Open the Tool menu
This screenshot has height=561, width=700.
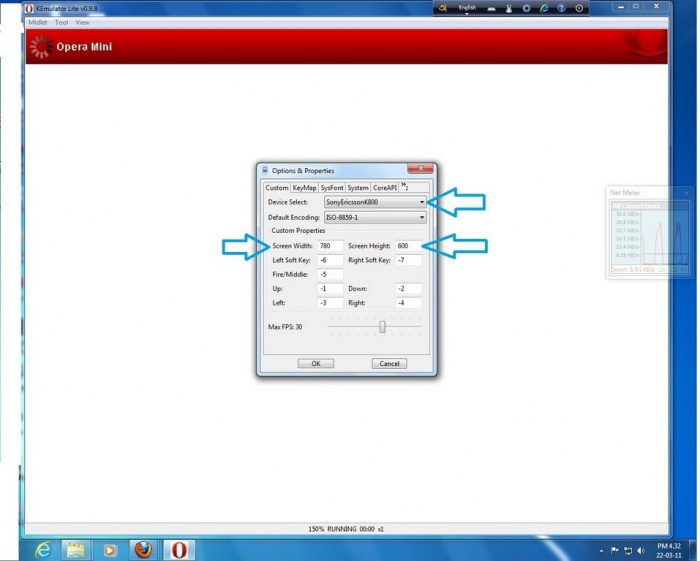point(61,22)
